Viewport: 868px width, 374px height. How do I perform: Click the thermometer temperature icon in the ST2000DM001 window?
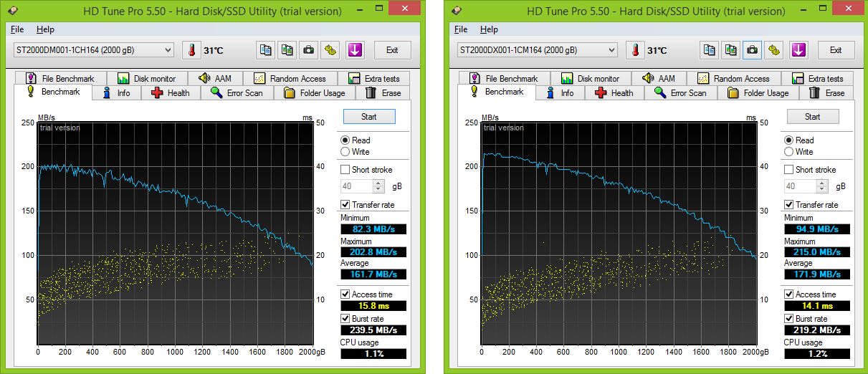192,50
